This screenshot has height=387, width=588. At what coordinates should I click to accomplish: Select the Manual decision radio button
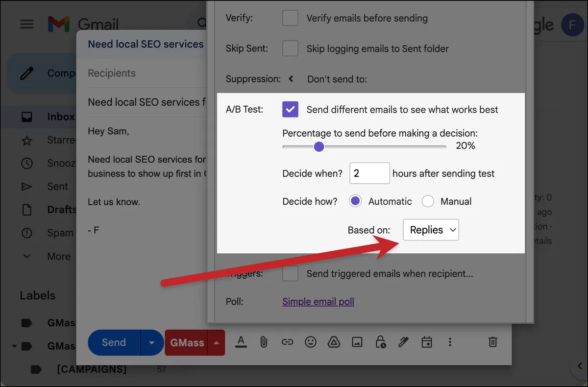point(428,201)
